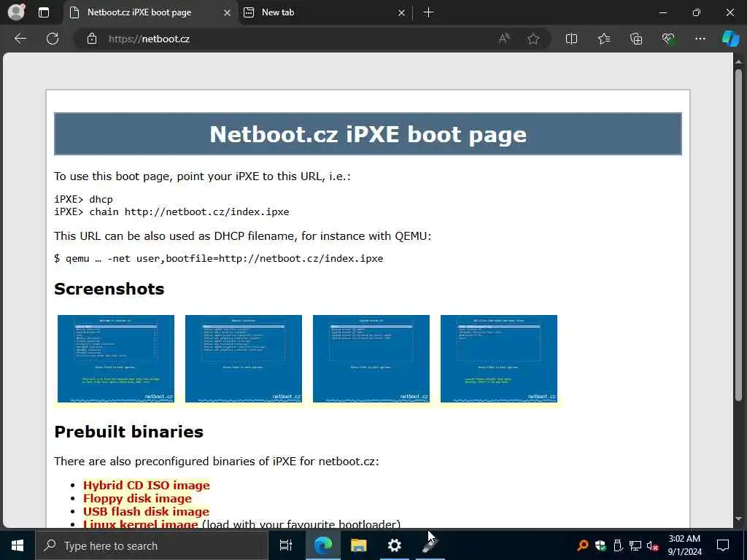Close the New tab tab
The width and height of the screenshot is (747, 560).
402,13
